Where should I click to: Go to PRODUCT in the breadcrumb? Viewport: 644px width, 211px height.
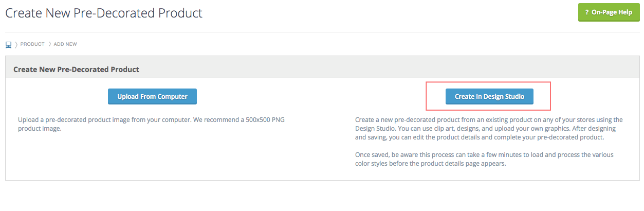[32, 44]
